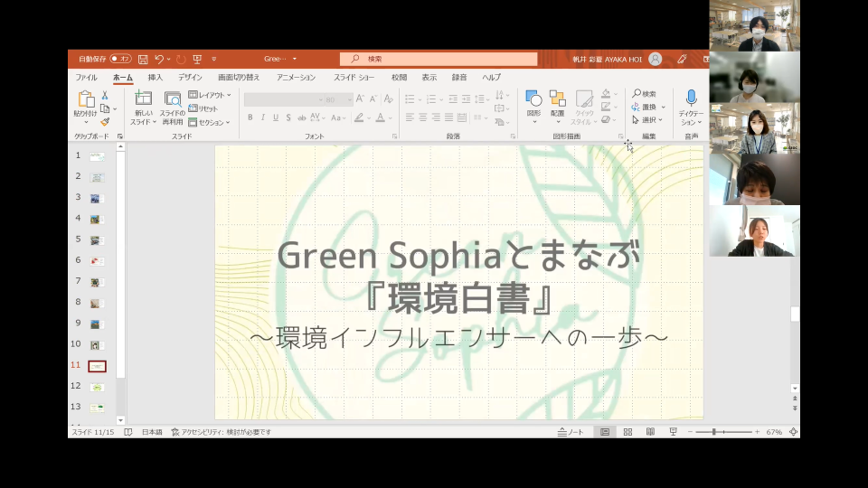The width and height of the screenshot is (868, 488).
Task: Open the Shapes (図形) gallery
Action: pyautogui.click(x=533, y=107)
